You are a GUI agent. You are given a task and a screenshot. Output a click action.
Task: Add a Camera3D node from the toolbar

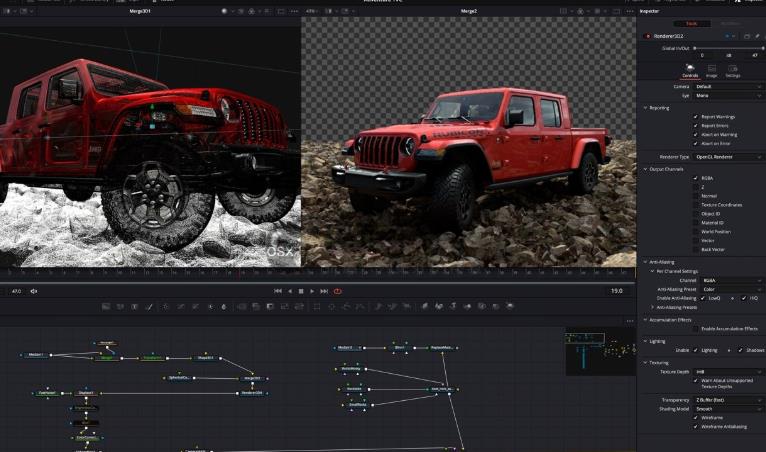(x=482, y=306)
